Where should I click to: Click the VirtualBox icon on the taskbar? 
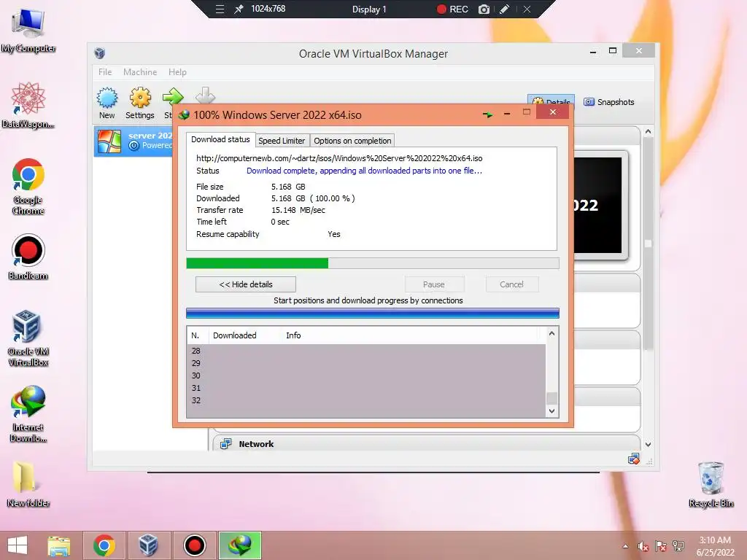pos(148,545)
